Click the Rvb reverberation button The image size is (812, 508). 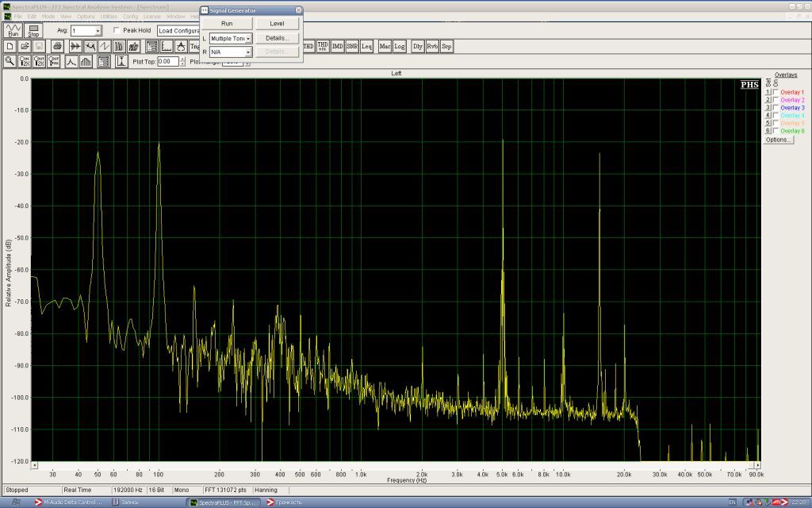(432, 47)
